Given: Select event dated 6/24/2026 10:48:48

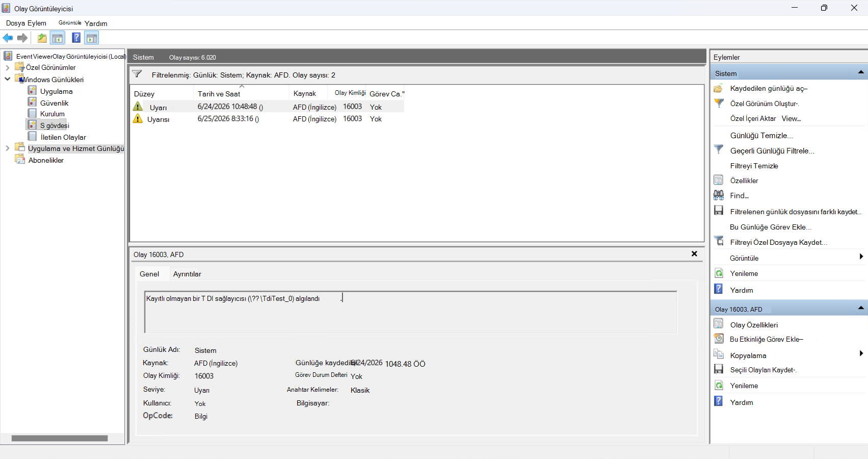Looking at the screenshot, I should tap(268, 107).
